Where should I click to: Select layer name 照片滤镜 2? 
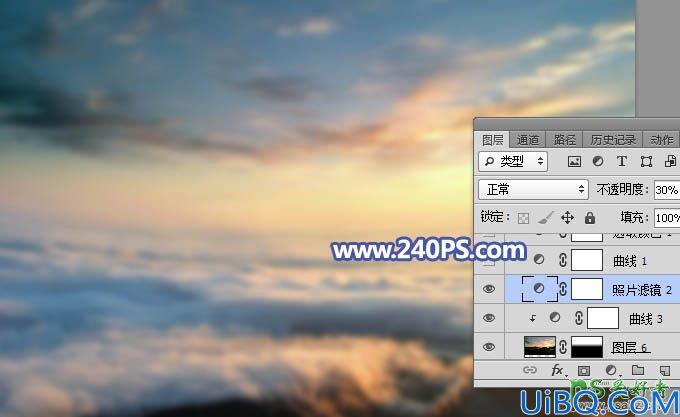coord(642,290)
